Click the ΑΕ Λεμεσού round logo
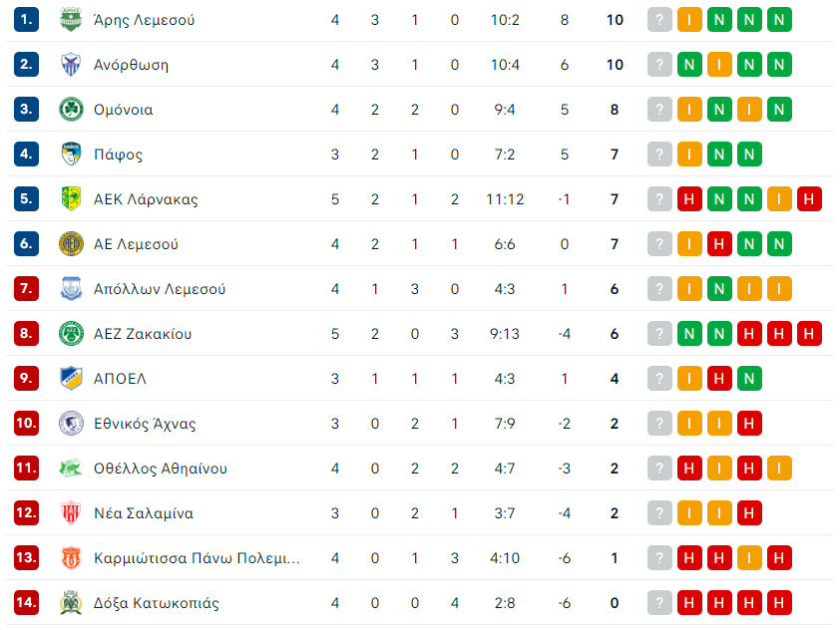This screenshot has width=840, height=630. tap(71, 244)
